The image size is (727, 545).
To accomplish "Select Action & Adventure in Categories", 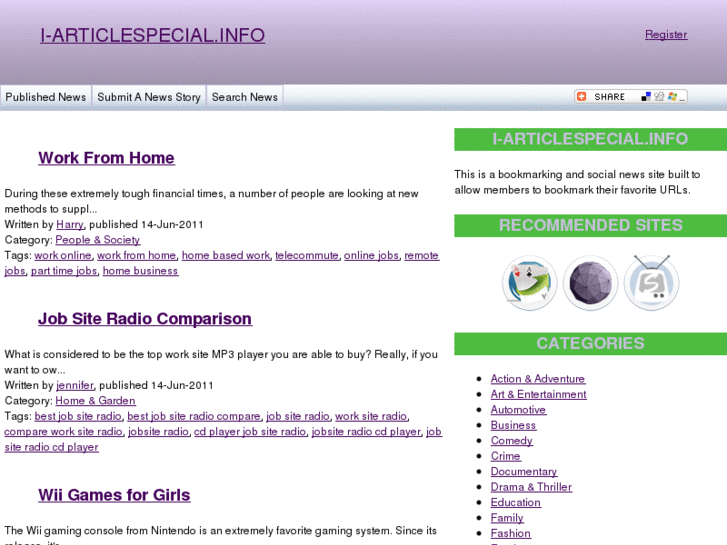I will pos(538,379).
